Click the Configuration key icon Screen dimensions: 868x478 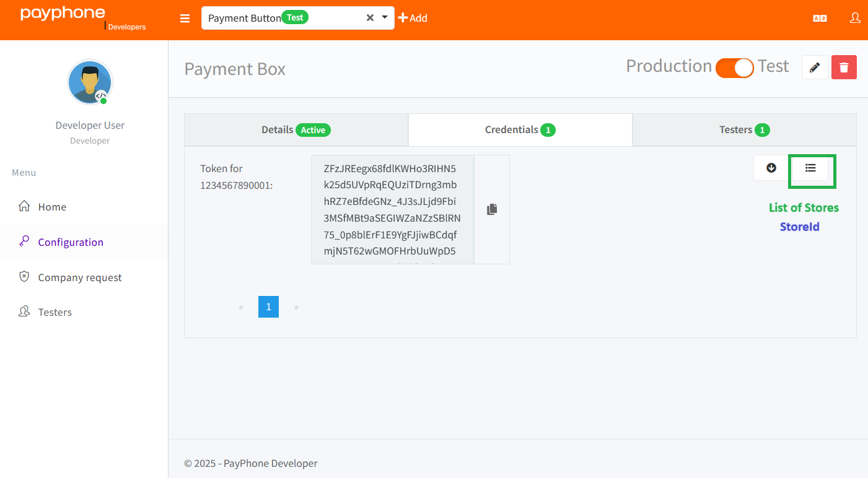tap(24, 241)
